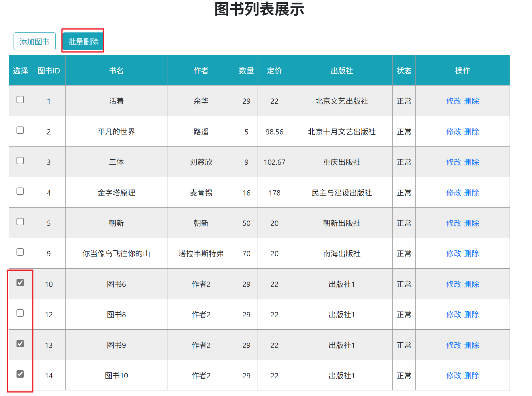Check the box for 金字塔原理
532x396 pixels.
click(20, 191)
